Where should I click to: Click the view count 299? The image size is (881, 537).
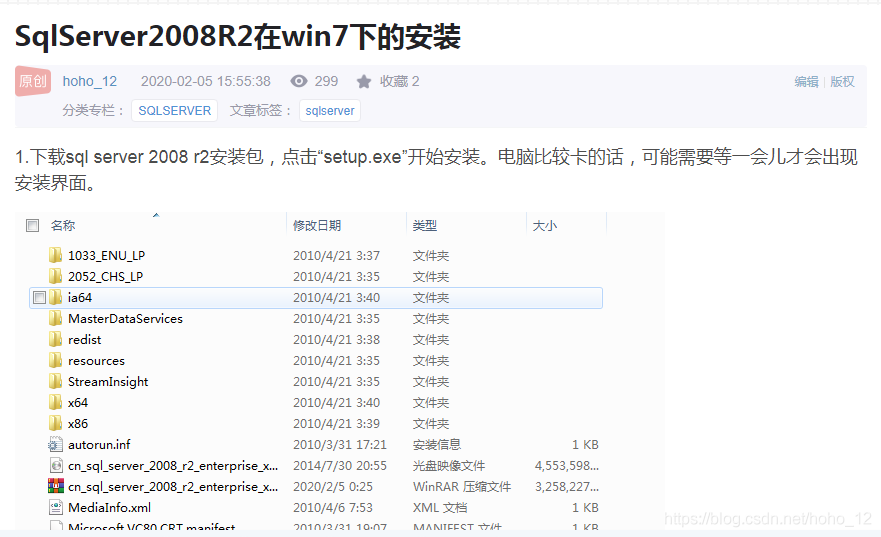[x=326, y=81]
